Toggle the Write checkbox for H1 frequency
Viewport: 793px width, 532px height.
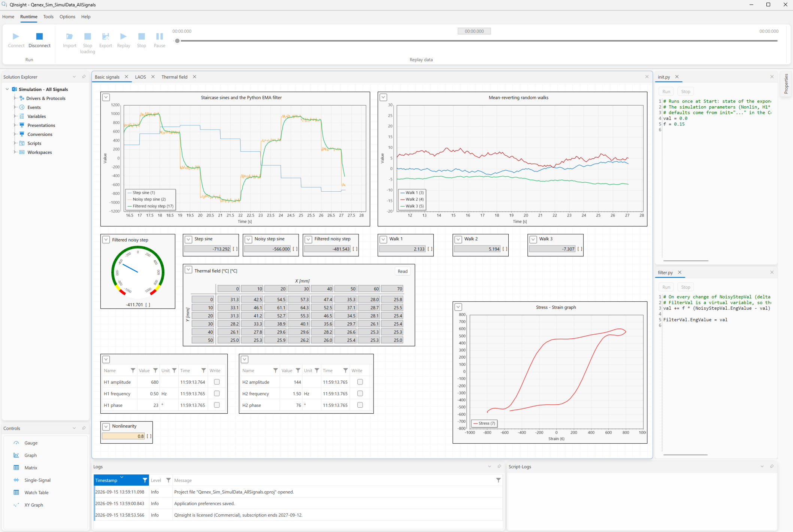[x=217, y=393]
